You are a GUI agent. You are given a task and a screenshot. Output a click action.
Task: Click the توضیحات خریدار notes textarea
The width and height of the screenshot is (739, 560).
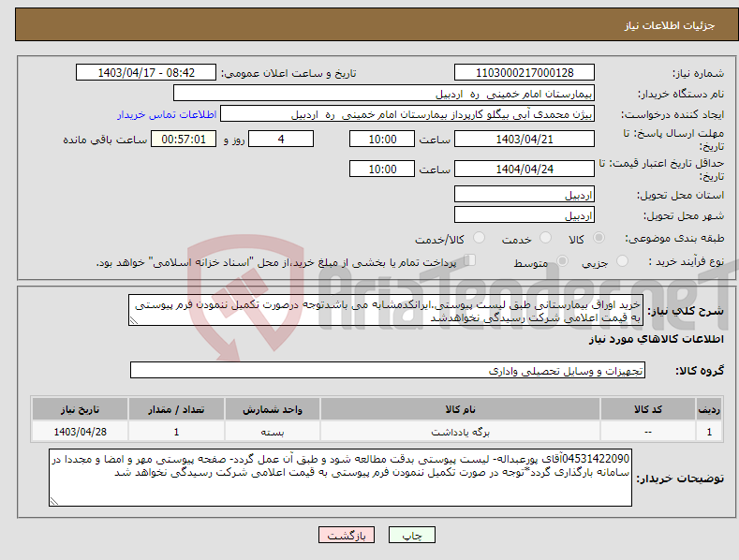[x=340, y=478]
